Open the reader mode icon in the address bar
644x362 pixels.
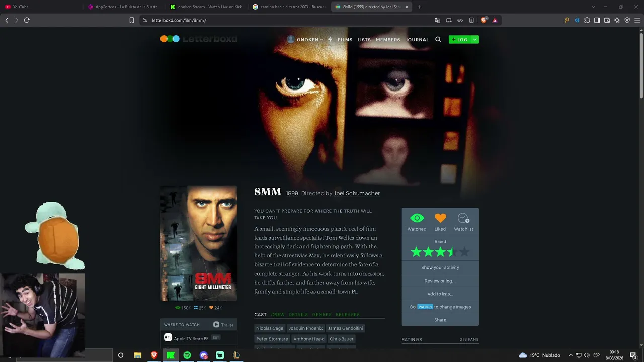coord(471,20)
